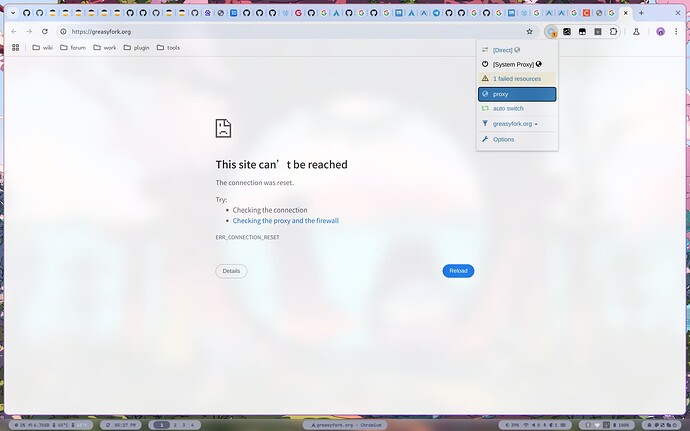The image size is (690, 431).
Task: Open the apps grid in bookmarks bar
Action: 15,48
